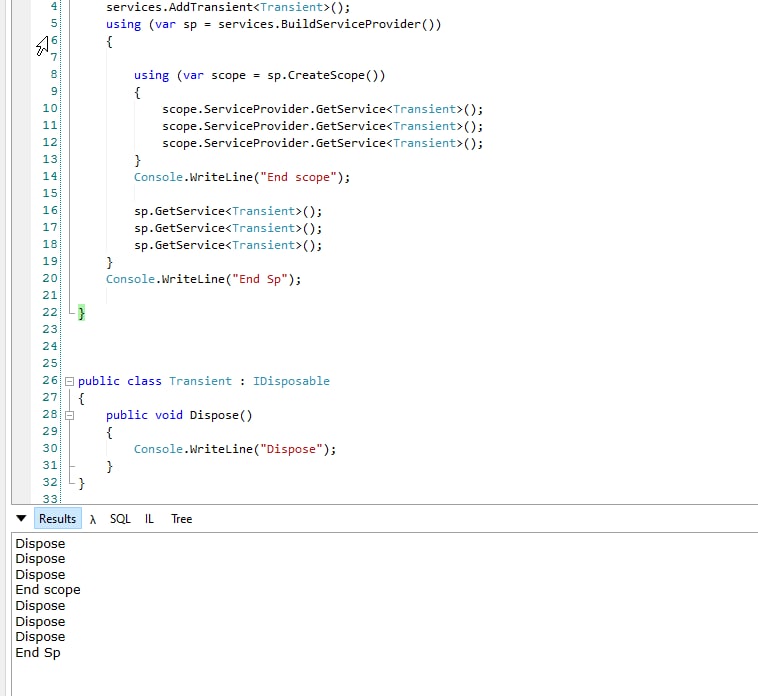The height and width of the screenshot is (696, 758).
Task: Click IDisposable in the class declaration
Action: click(291, 381)
